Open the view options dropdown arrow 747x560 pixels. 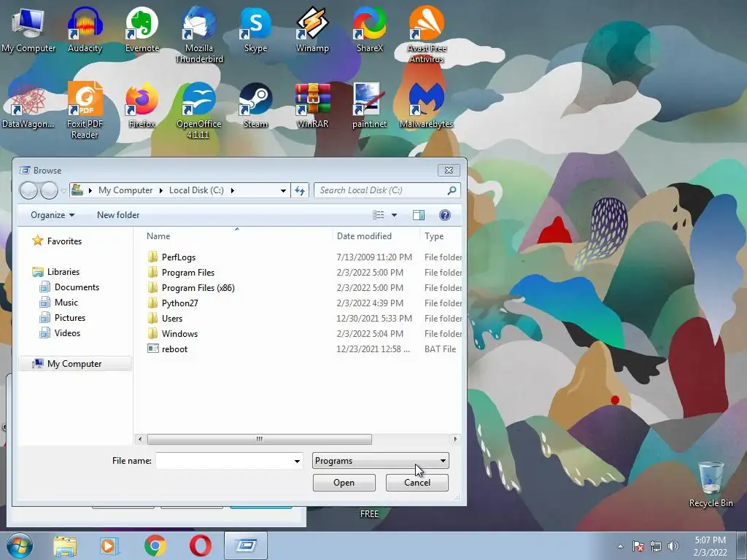[394, 215]
